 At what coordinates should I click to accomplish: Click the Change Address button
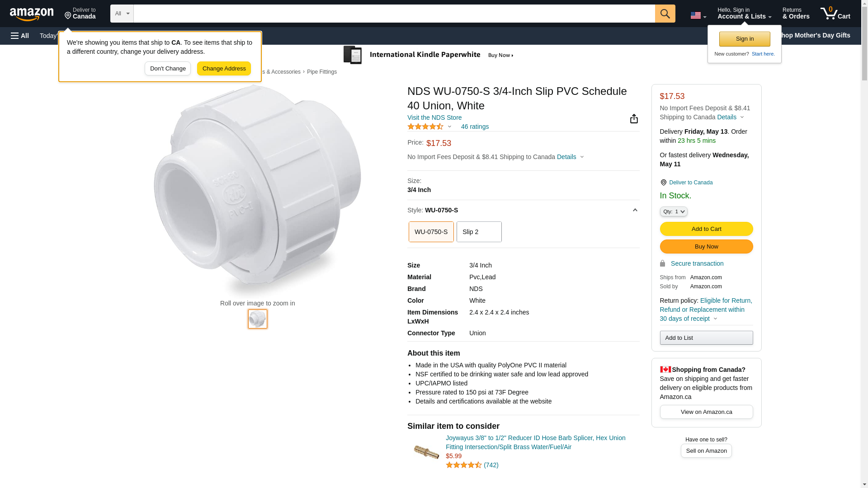pyautogui.click(x=224, y=69)
